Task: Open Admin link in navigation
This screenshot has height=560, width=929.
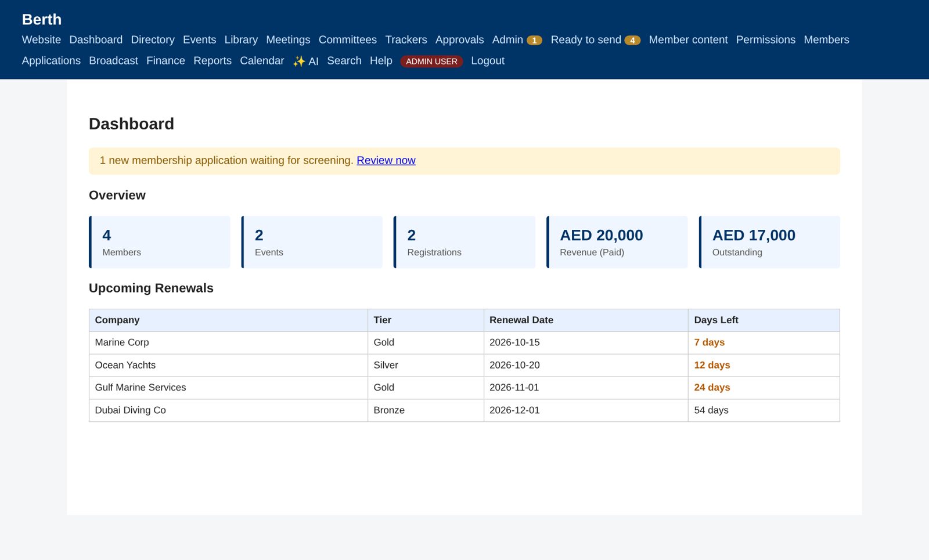Action: tap(507, 39)
